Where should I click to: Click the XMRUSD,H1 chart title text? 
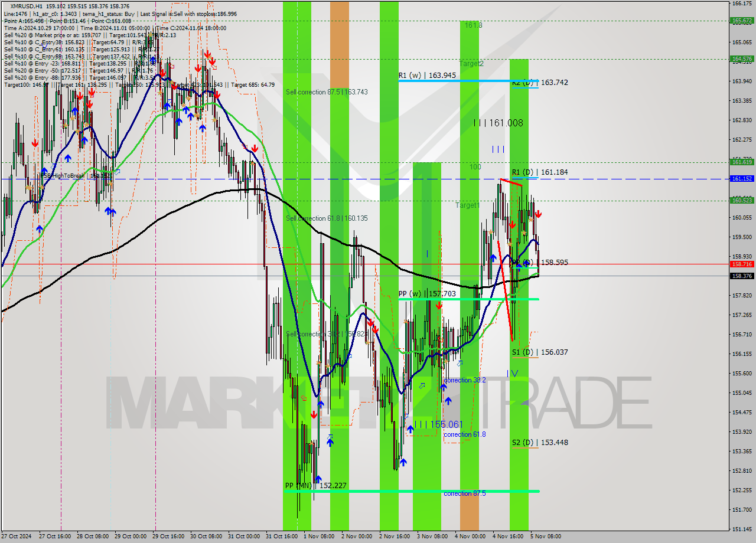[27, 6]
